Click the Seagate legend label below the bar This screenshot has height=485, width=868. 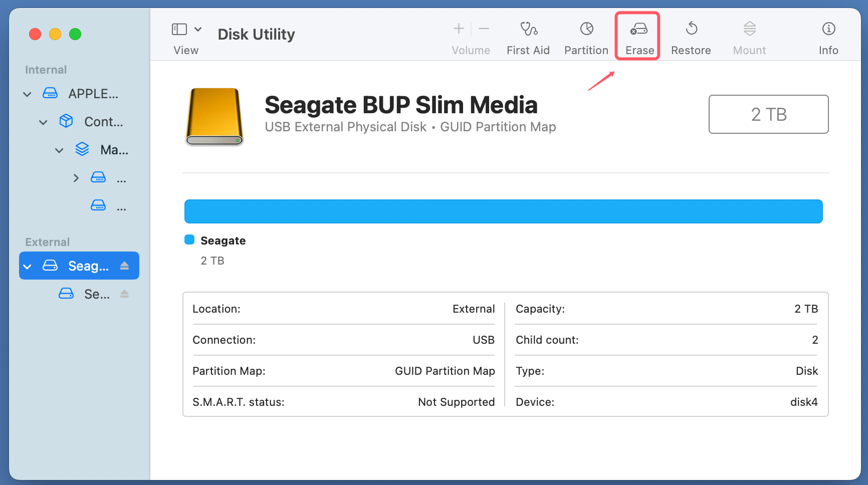click(223, 240)
